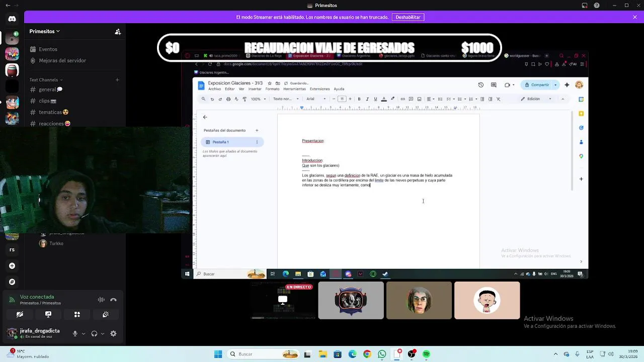
Task: Disconnect from voice with hang-up icon
Action: (x=113, y=300)
